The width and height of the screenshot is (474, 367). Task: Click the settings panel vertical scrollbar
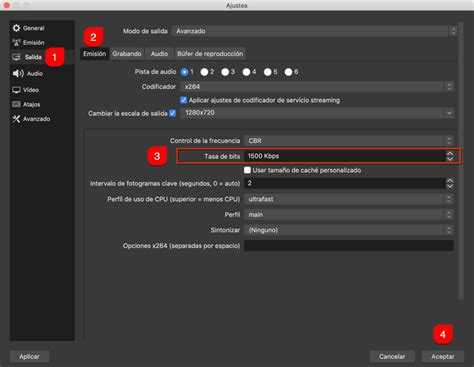(x=461, y=160)
